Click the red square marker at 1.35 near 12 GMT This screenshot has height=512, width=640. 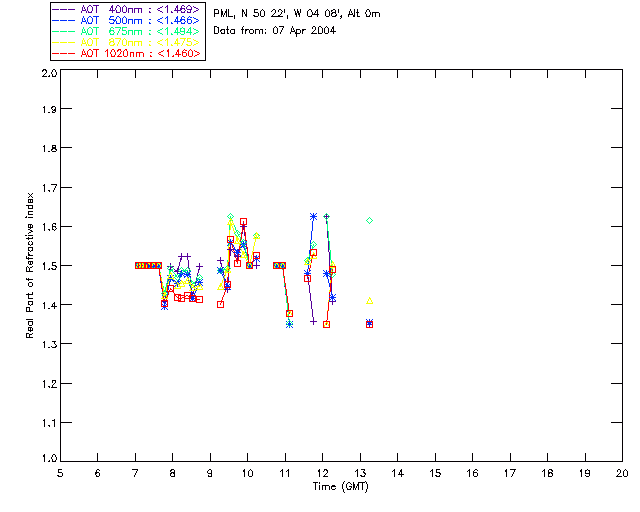tap(327, 325)
